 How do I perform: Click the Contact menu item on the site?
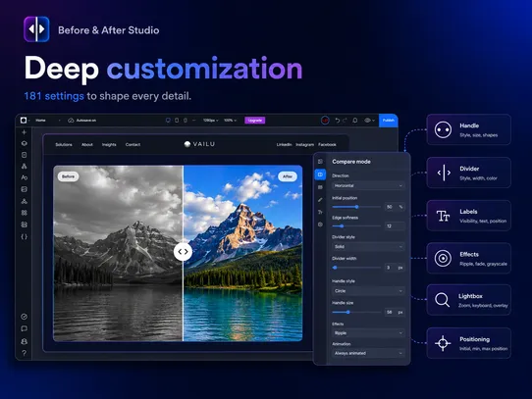point(133,145)
